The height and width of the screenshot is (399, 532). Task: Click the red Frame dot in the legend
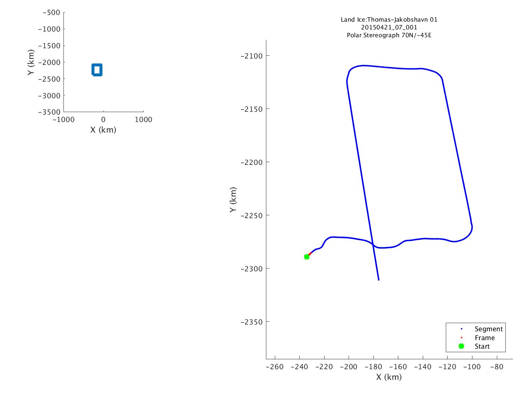coord(461,338)
